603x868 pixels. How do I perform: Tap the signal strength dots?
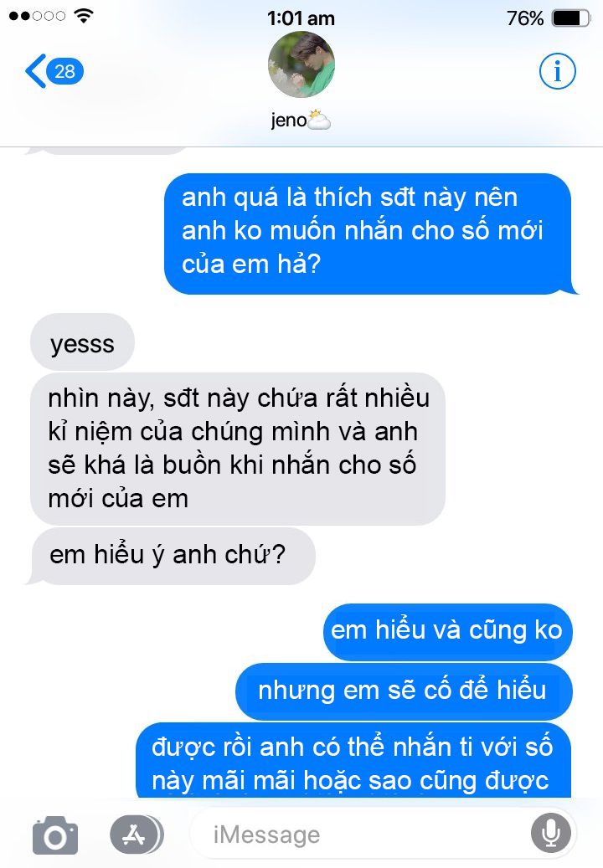coord(37,16)
